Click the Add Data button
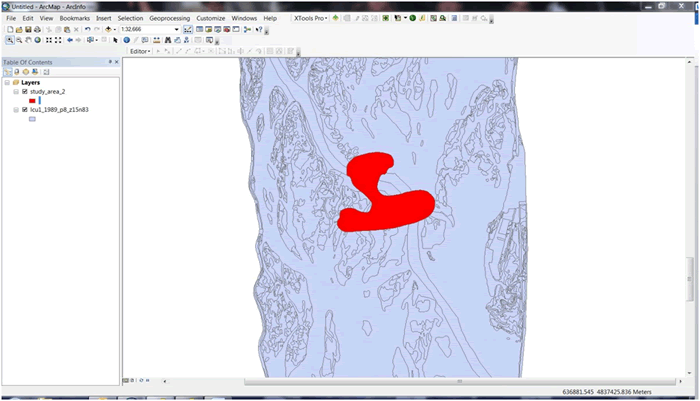The width and height of the screenshot is (700, 401). [108, 29]
